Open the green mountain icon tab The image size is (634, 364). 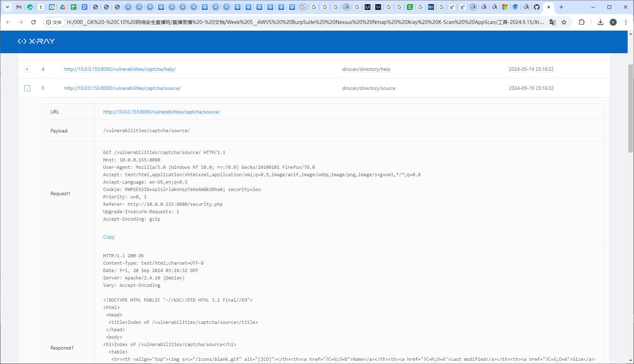click(30, 7)
